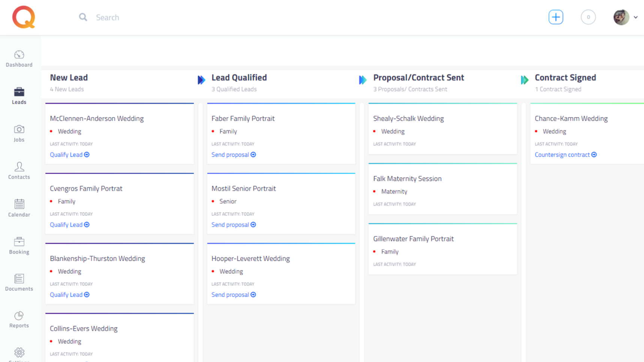This screenshot has height=362, width=644.
Task: Open the Reports pie chart icon
Action: click(19, 316)
